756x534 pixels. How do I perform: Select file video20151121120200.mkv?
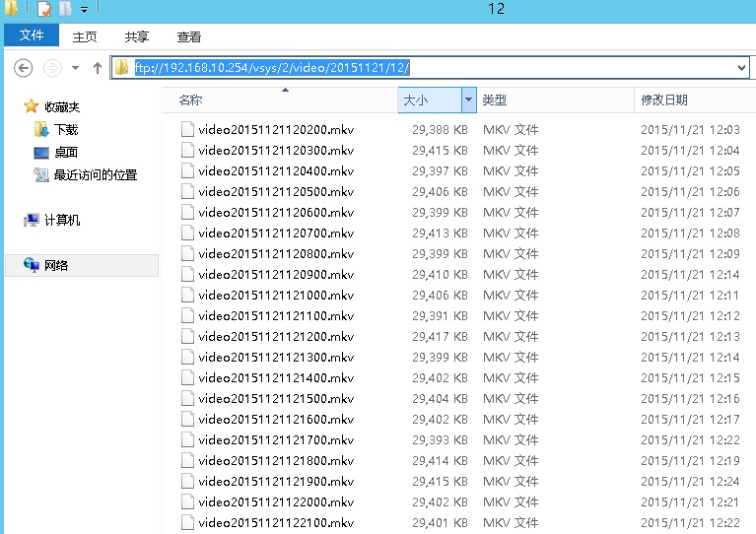[x=276, y=129]
